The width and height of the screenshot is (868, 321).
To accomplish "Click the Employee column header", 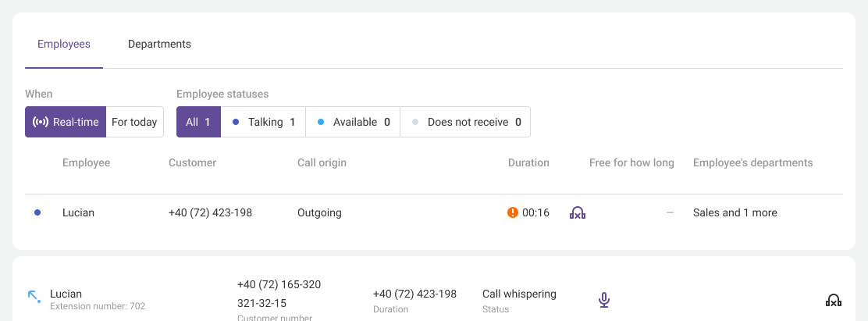I will coord(86,163).
